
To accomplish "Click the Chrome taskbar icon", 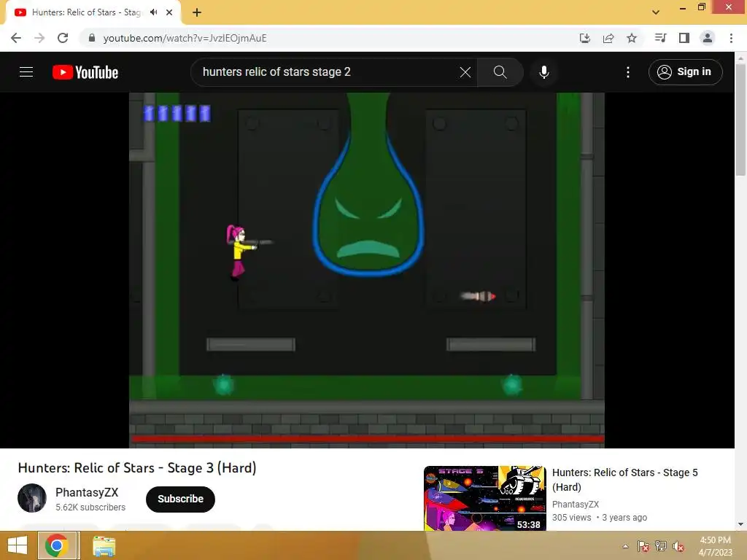I will 57,545.
